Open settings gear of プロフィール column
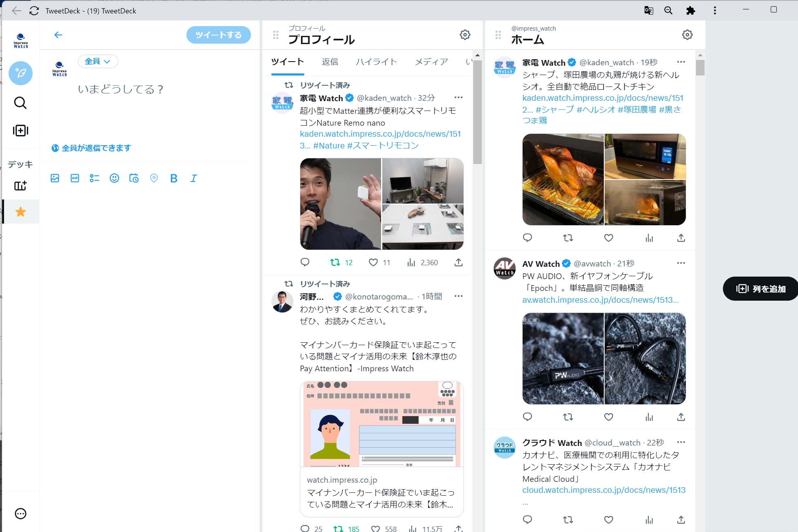798x532 pixels. tap(465, 35)
